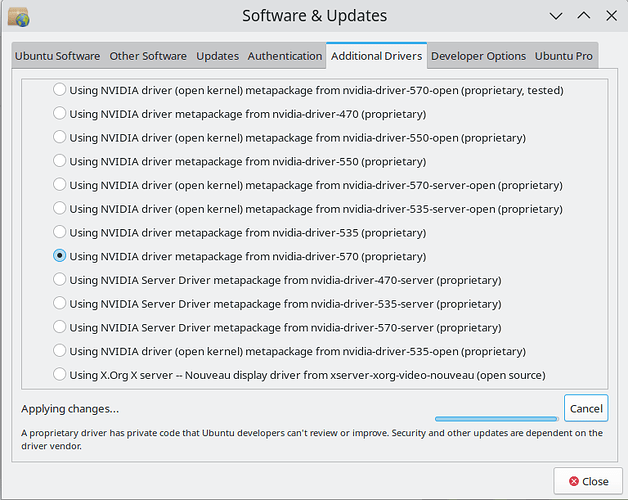Click the applying changes progress bar
628x500 pixels.
[x=497, y=419]
